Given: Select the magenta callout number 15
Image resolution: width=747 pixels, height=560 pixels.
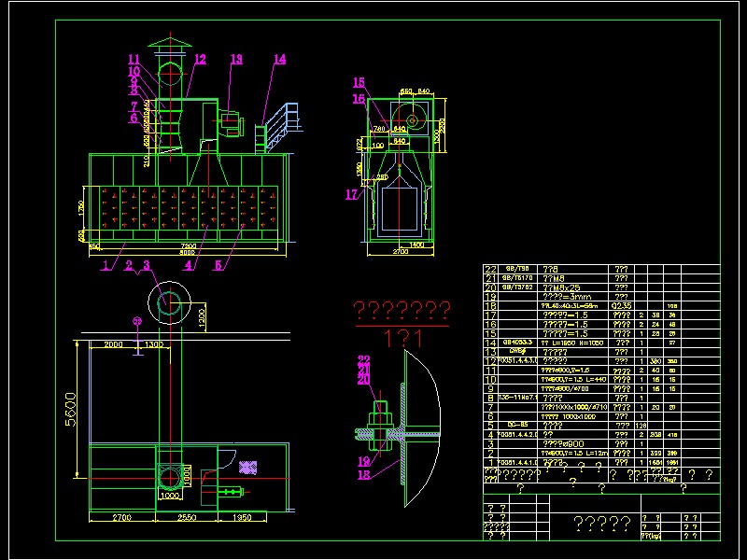Looking at the screenshot, I should tap(359, 83).
